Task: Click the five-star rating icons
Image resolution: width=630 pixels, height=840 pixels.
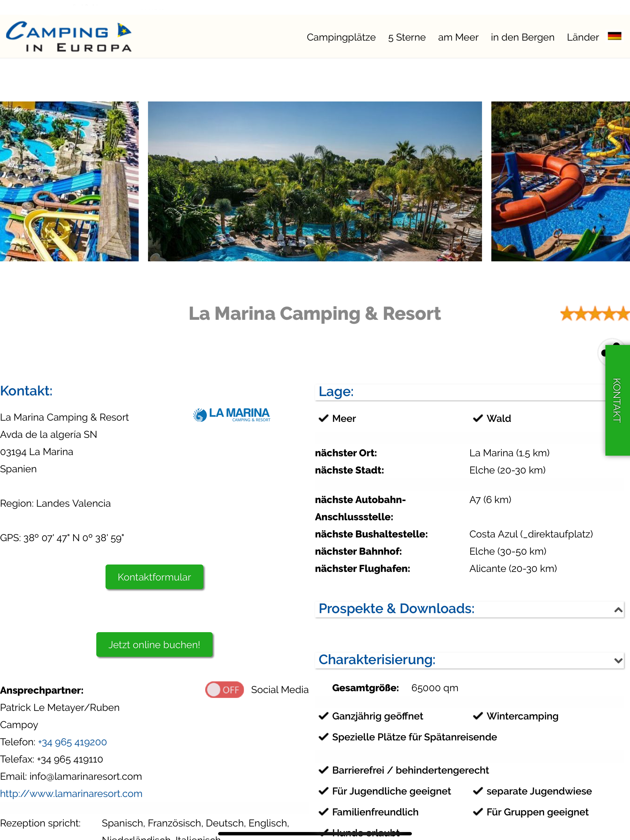Action: tap(595, 314)
